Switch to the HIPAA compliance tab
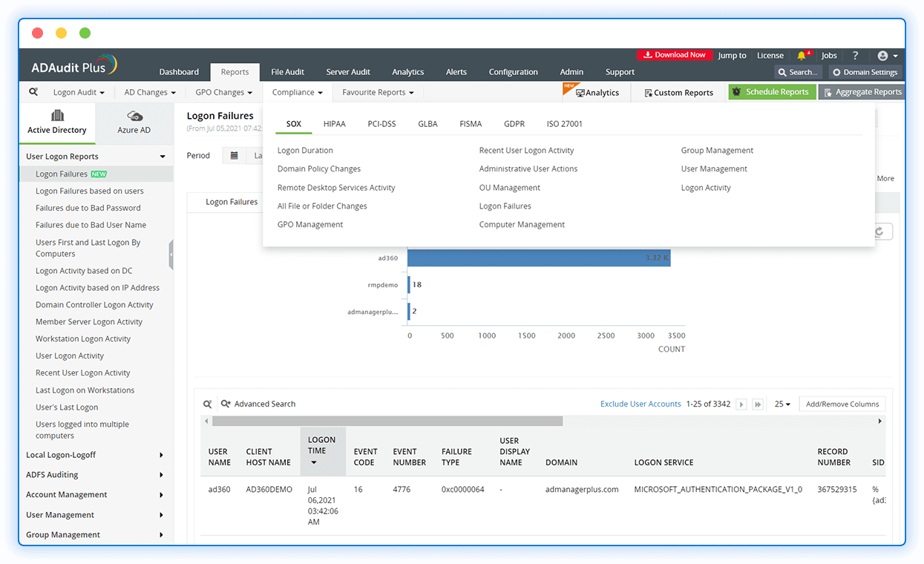This screenshot has width=924, height=564. (335, 124)
